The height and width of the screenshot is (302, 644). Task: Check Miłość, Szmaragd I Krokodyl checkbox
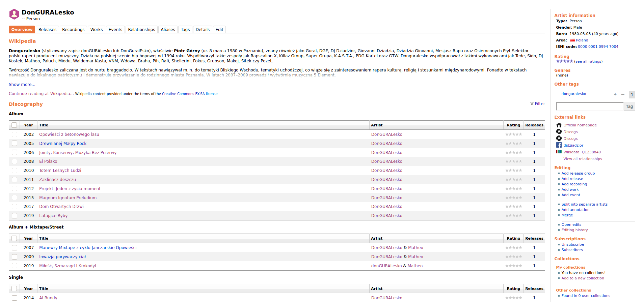[15, 266]
